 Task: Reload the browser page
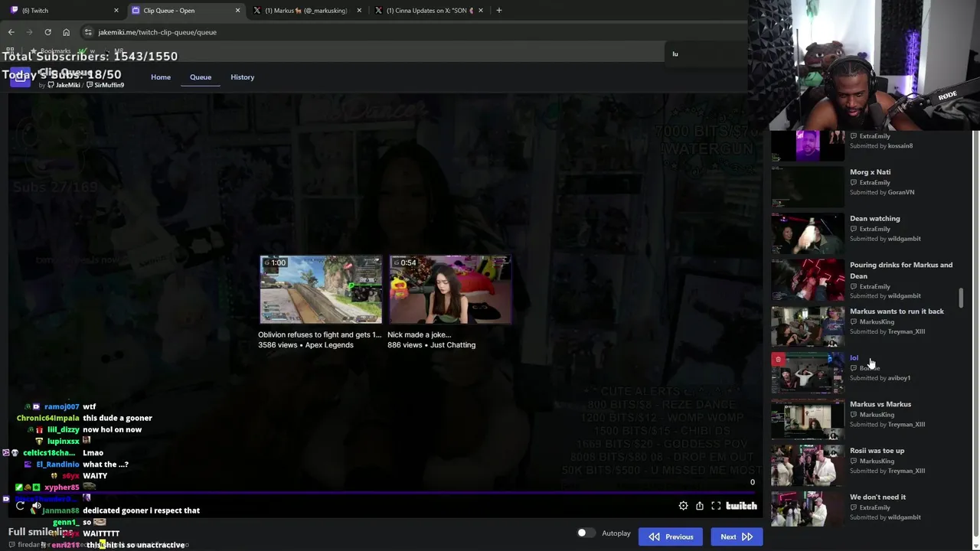(x=47, y=32)
